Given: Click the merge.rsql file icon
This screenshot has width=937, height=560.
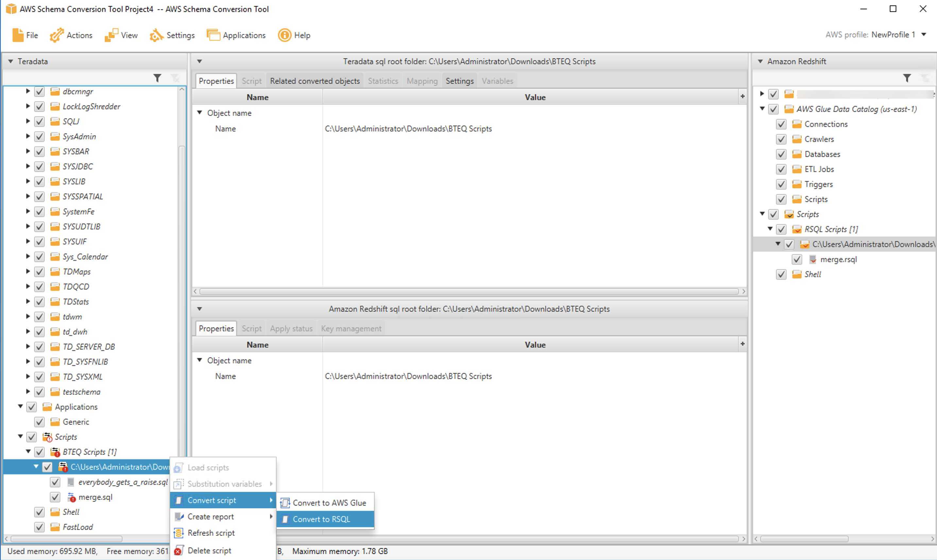Looking at the screenshot, I should point(812,259).
